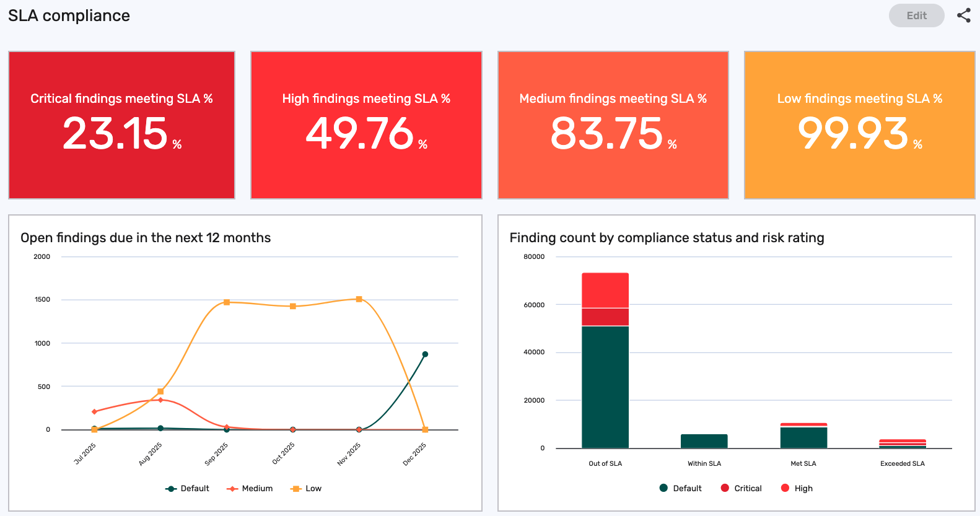Click the Default data point at Dec 2025

coord(425,354)
